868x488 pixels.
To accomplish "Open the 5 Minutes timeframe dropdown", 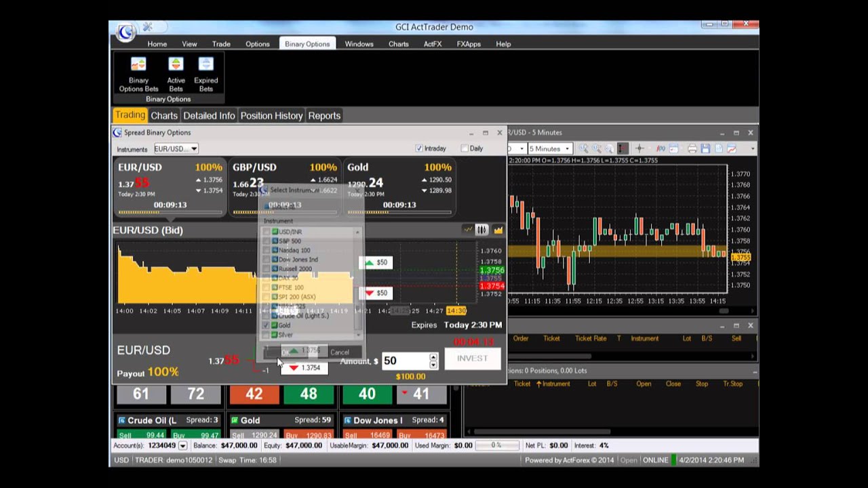I will [x=568, y=148].
